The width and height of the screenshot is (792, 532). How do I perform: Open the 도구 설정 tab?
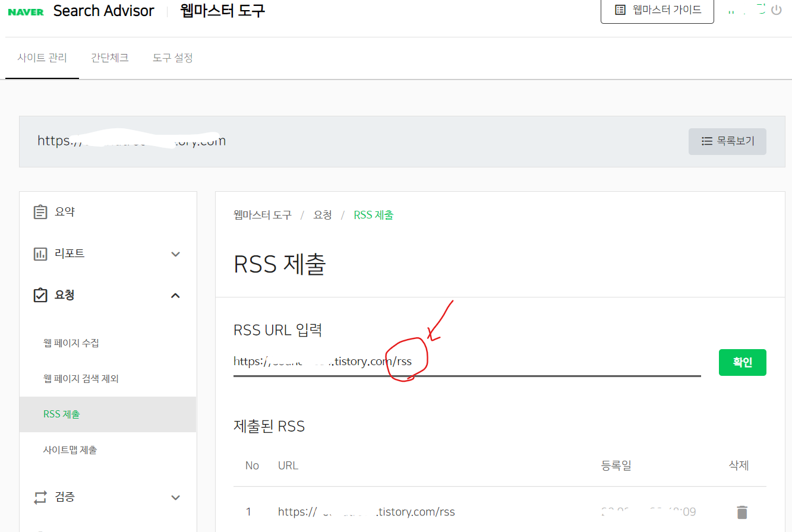tap(172, 58)
